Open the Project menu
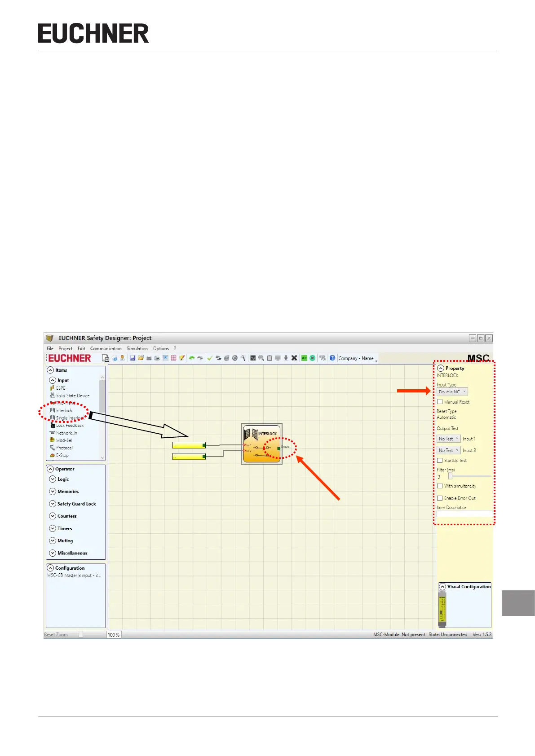This screenshot has width=535, height=756. click(x=65, y=348)
